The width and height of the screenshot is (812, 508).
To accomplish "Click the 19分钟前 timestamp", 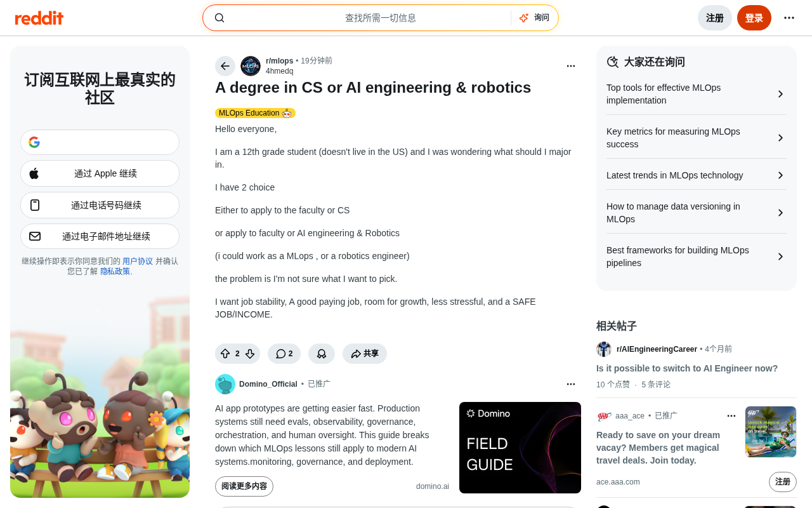I will point(317,61).
